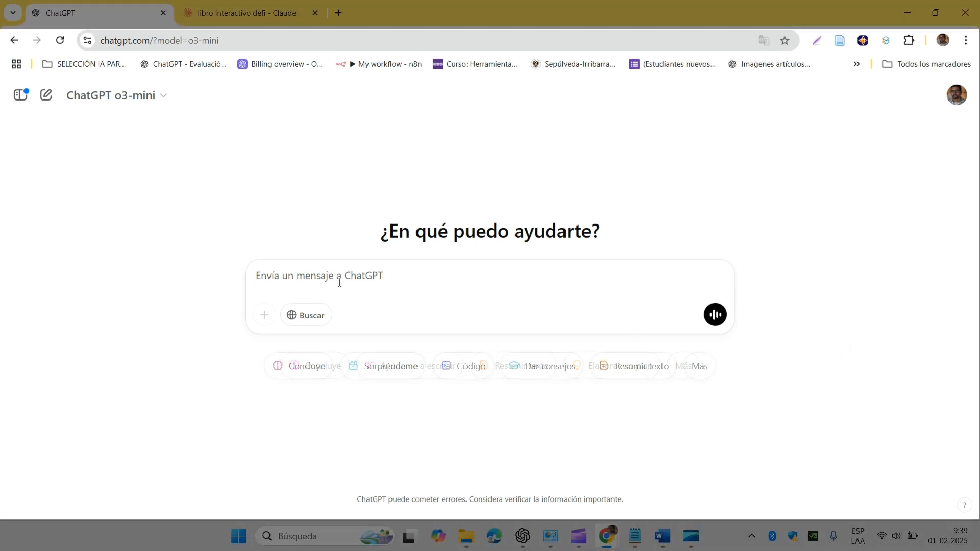Open the Chrome profile avatar

[x=942, y=40]
